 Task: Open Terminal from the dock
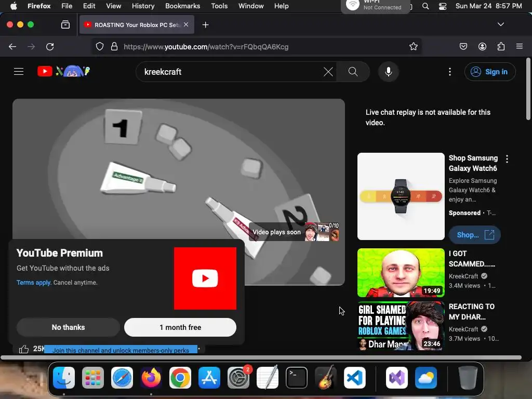[x=296, y=378]
